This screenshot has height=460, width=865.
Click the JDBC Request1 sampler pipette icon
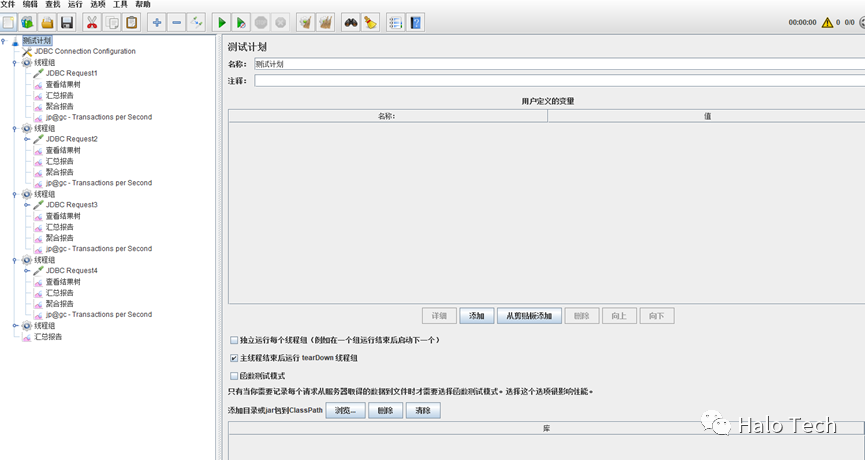[x=38, y=73]
